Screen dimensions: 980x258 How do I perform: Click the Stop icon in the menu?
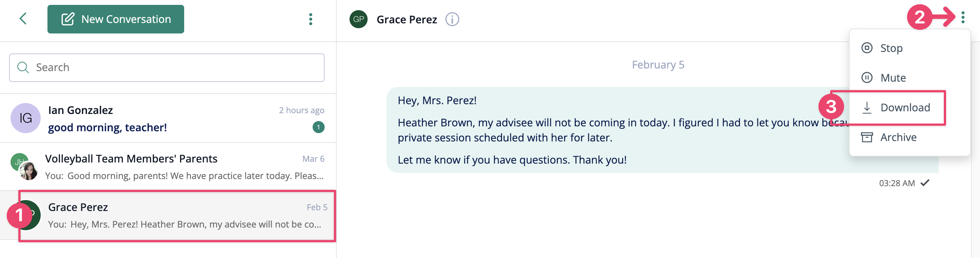click(867, 48)
